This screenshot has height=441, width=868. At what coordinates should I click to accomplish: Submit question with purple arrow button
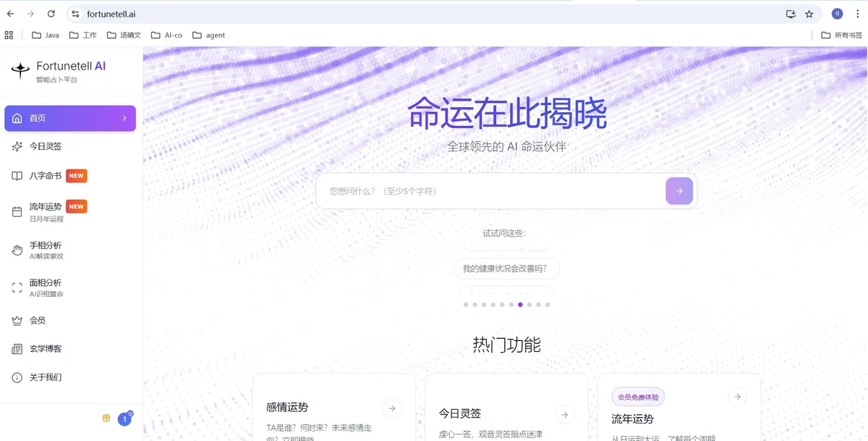[x=679, y=191]
